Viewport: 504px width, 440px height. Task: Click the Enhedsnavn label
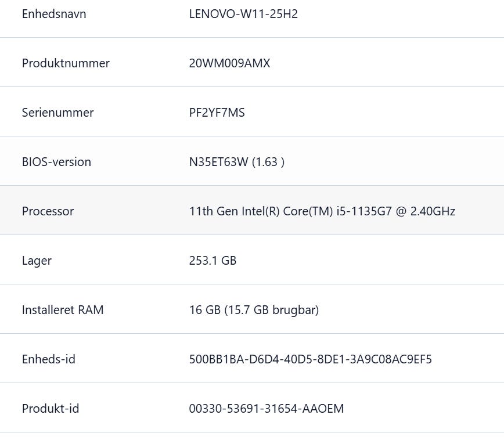(x=54, y=14)
